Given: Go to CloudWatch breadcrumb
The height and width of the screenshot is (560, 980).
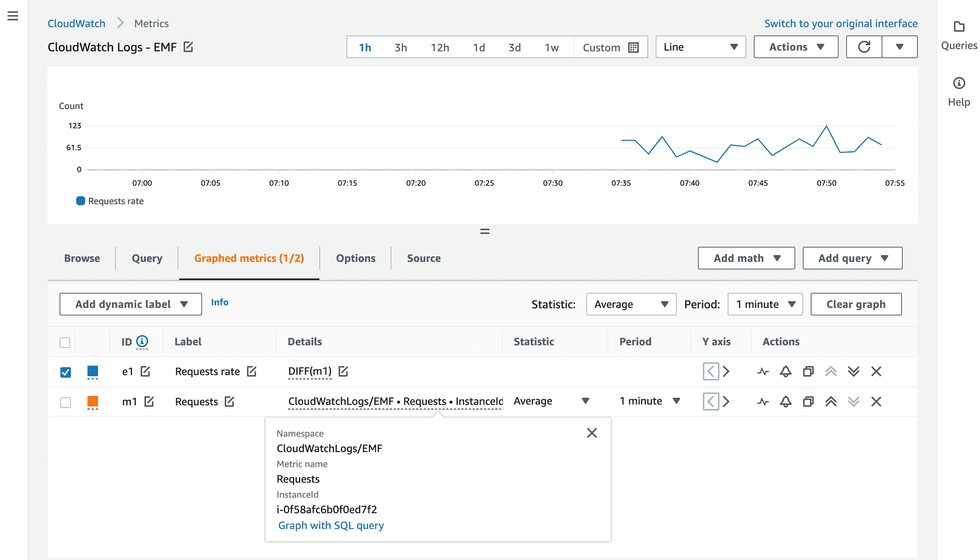Looking at the screenshot, I should click(77, 23).
